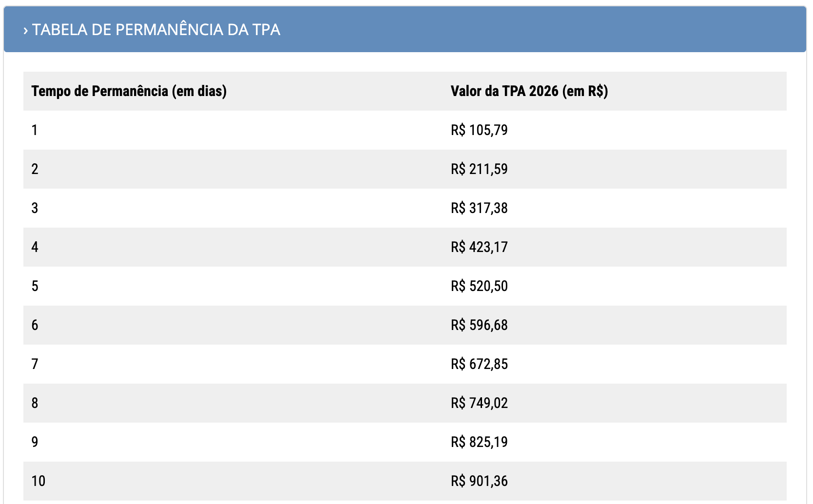Select the R$ 825,19 value cell

pos(479,442)
